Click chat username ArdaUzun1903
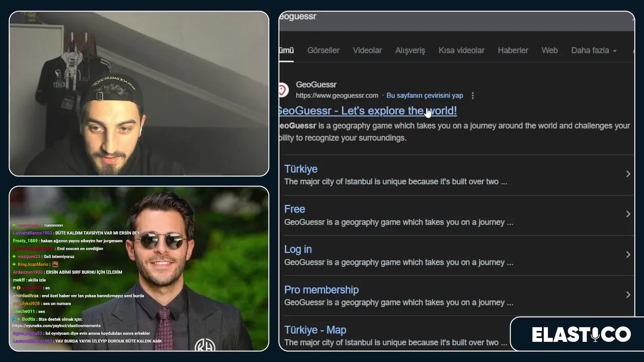This screenshot has height=362, width=644. tap(28, 272)
